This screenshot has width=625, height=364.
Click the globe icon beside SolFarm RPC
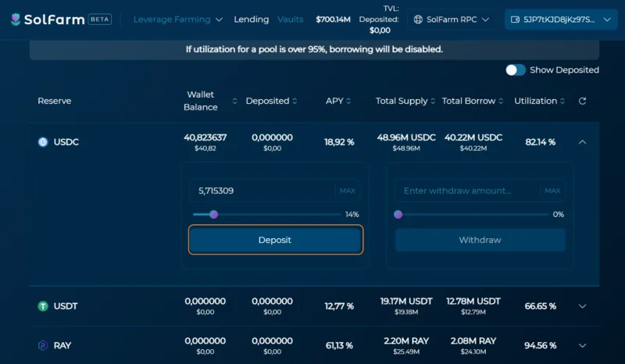coord(418,20)
